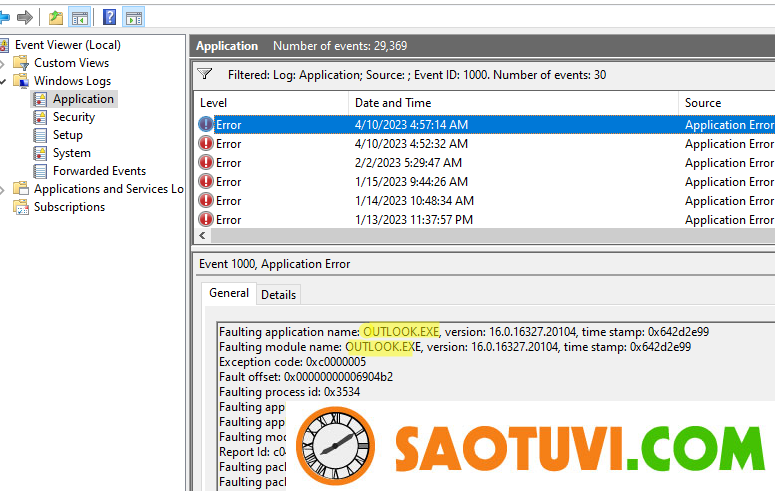The width and height of the screenshot is (775, 491).
Task: Click the 'Filtered: Log: Application' summary text
Action: click(417, 75)
